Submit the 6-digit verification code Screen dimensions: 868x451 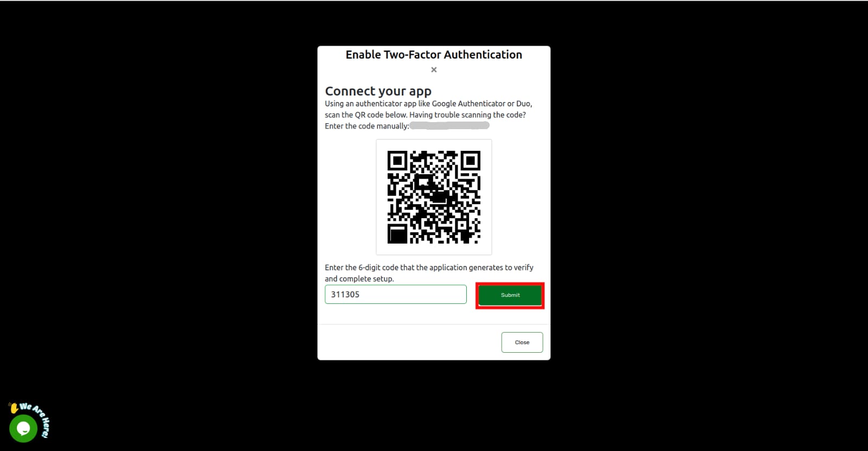click(510, 295)
